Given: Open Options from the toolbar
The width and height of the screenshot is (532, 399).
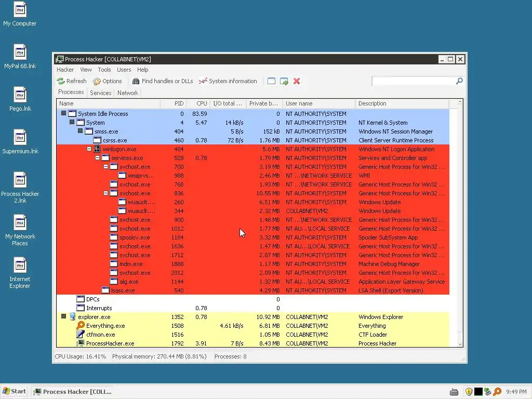Looking at the screenshot, I should coord(107,81).
